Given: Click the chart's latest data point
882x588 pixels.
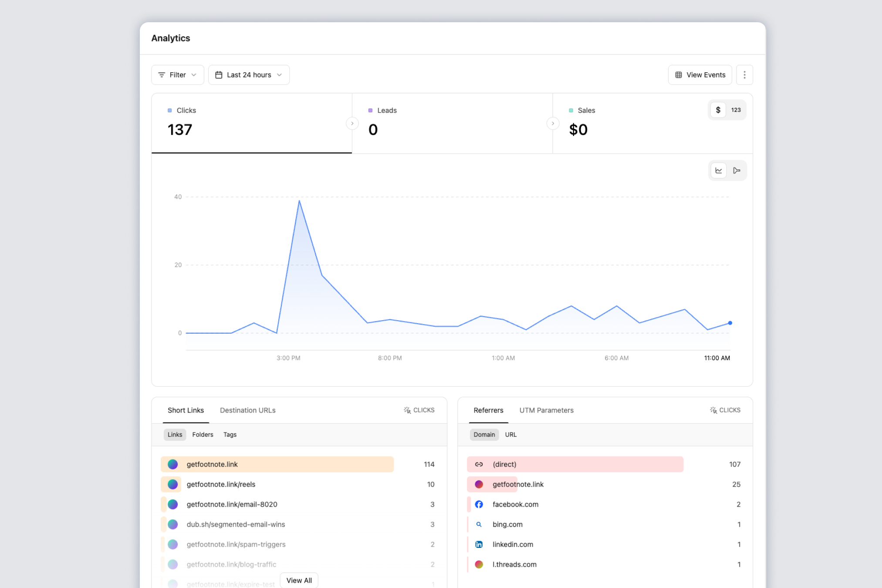Looking at the screenshot, I should 730,323.
